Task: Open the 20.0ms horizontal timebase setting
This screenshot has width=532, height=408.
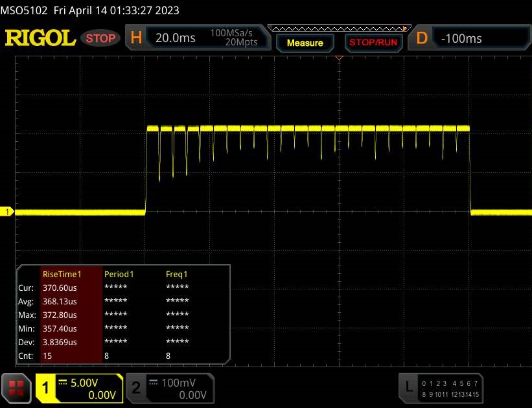Action: coord(176,38)
